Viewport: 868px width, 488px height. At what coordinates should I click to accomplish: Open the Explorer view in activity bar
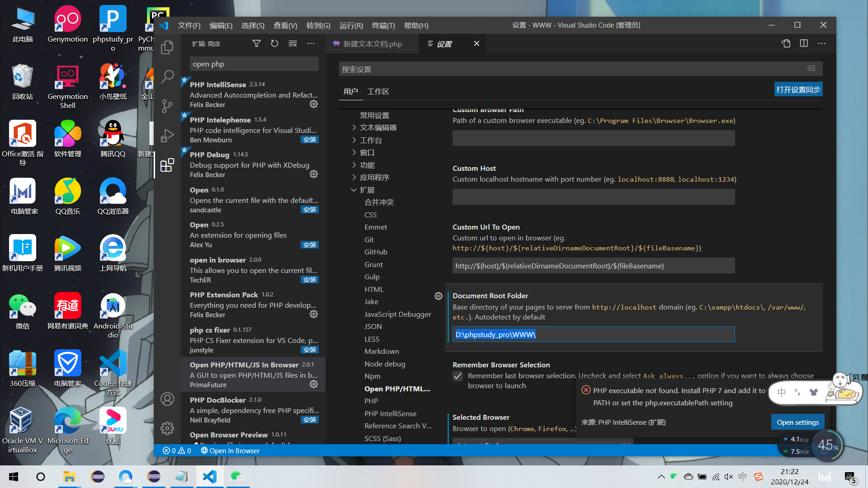coord(167,47)
